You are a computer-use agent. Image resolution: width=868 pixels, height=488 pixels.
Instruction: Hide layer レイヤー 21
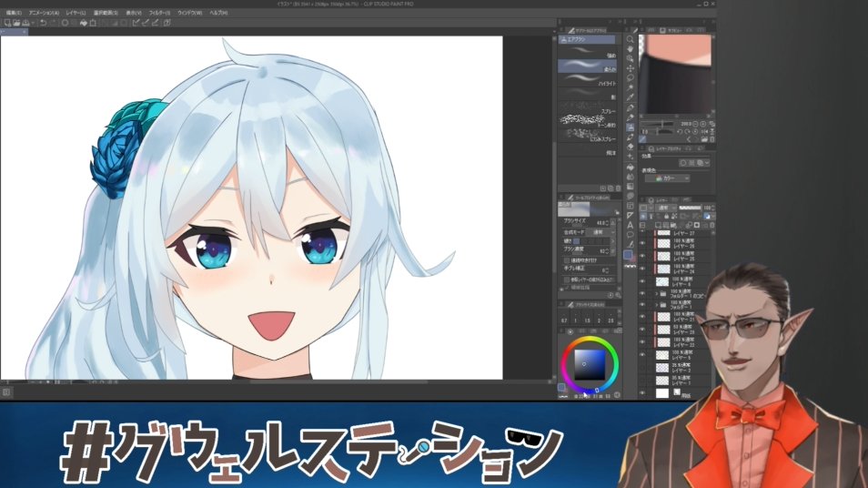(642, 317)
